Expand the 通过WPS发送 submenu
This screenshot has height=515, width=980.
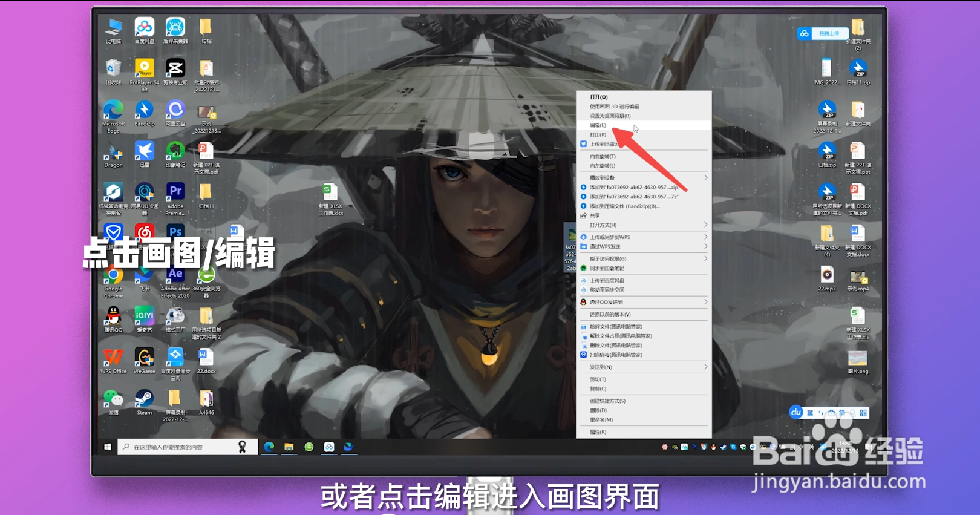pos(643,246)
